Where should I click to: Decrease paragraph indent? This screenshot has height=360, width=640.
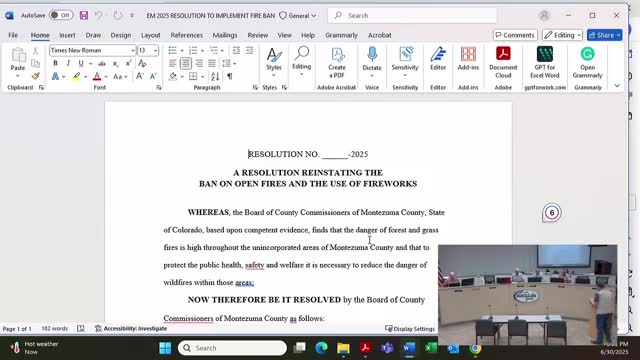[236, 51]
